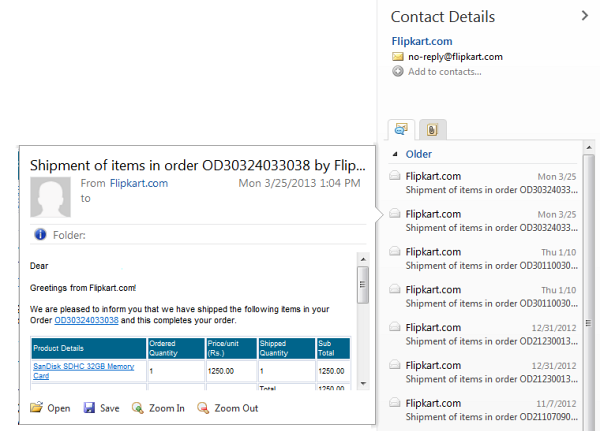Click the sender's avatar placeholder picture
This screenshot has width=600, height=431.
[x=51, y=198]
